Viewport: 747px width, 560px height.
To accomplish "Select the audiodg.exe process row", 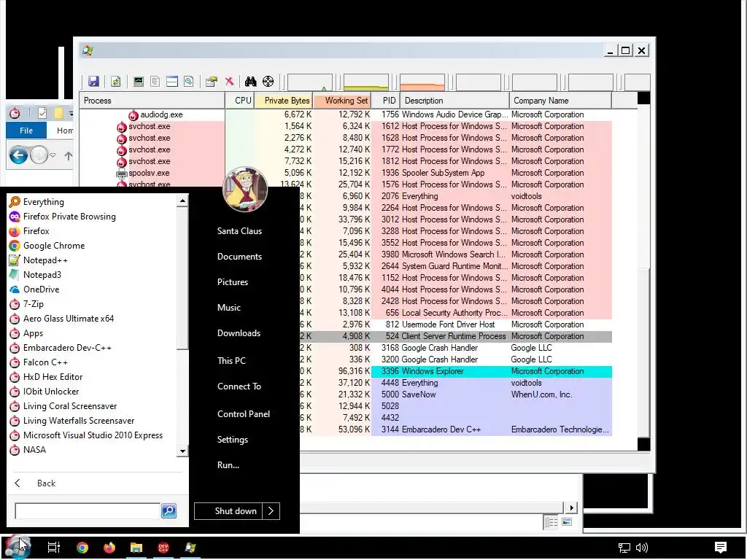I will pos(346,114).
